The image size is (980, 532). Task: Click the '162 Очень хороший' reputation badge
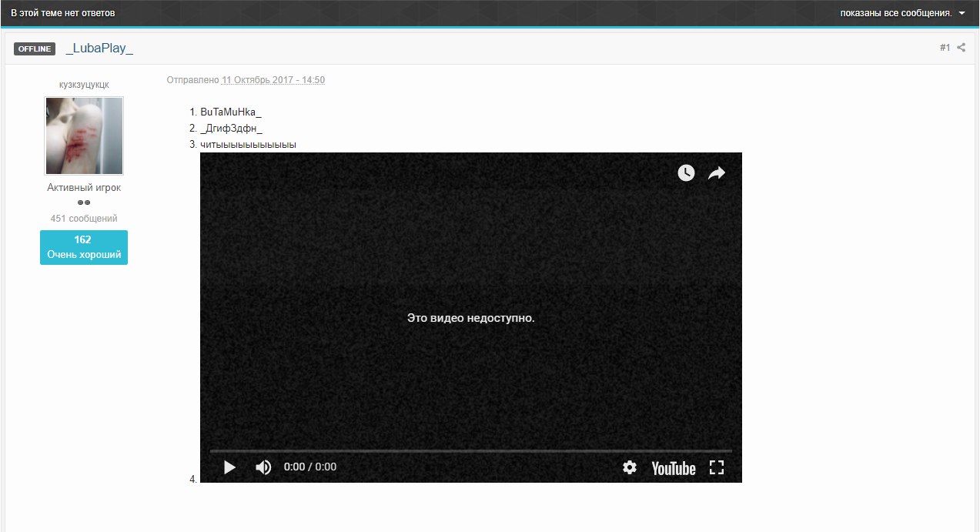pyautogui.click(x=84, y=247)
